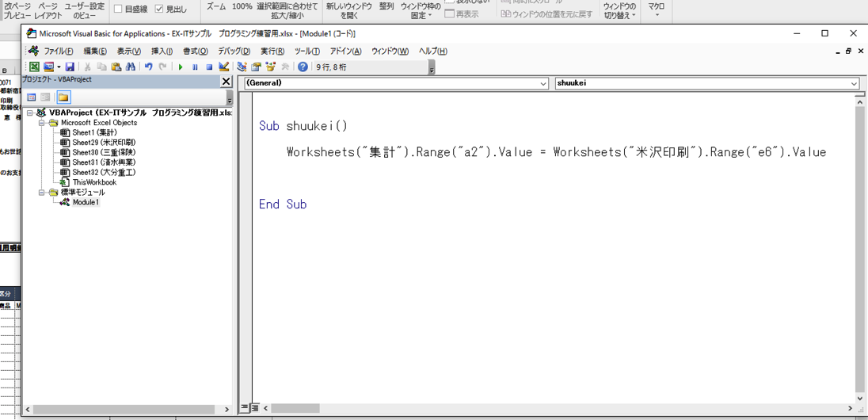Undo the last edit with the Undo arrow
This screenshot has width=868, height=420.
point(148,67)
